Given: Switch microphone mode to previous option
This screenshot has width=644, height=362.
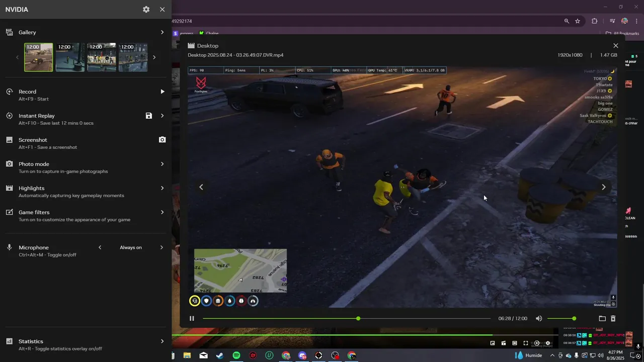Looking at the screenshot, I should point(100,247).
